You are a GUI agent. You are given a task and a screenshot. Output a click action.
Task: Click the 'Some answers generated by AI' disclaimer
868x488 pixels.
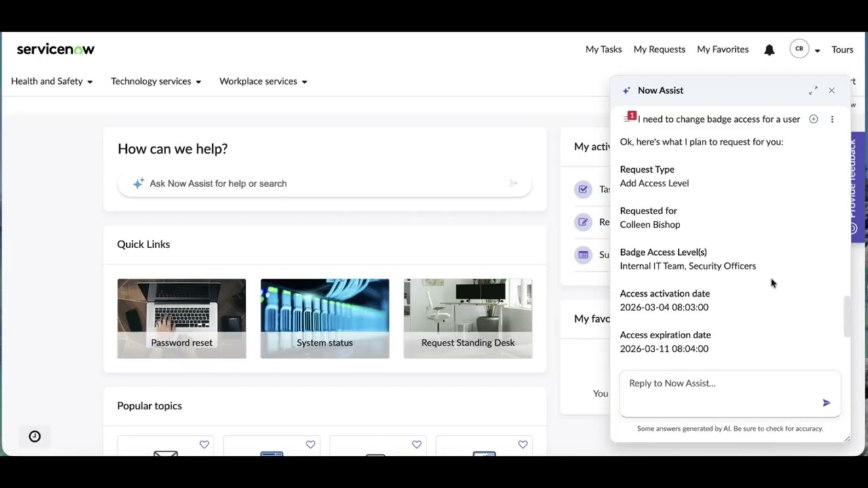730,428
